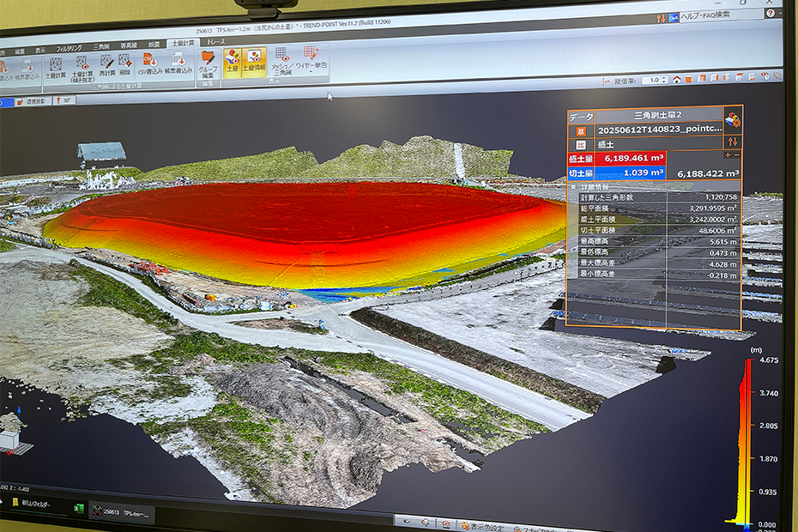This screenshot has width=798, height=532.
Task: Open settings gear in 三角網土量2 panel
Action: 732,119
